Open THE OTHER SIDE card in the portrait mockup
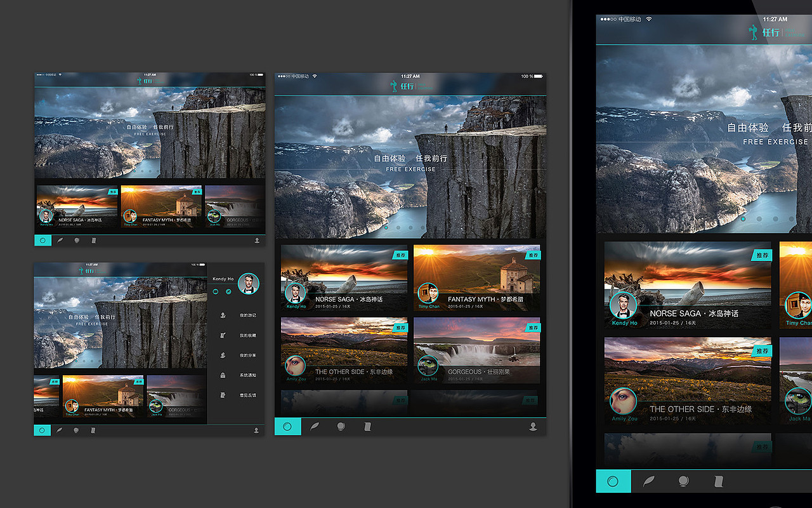Viewport: 812px width, 508px height. 344,351
